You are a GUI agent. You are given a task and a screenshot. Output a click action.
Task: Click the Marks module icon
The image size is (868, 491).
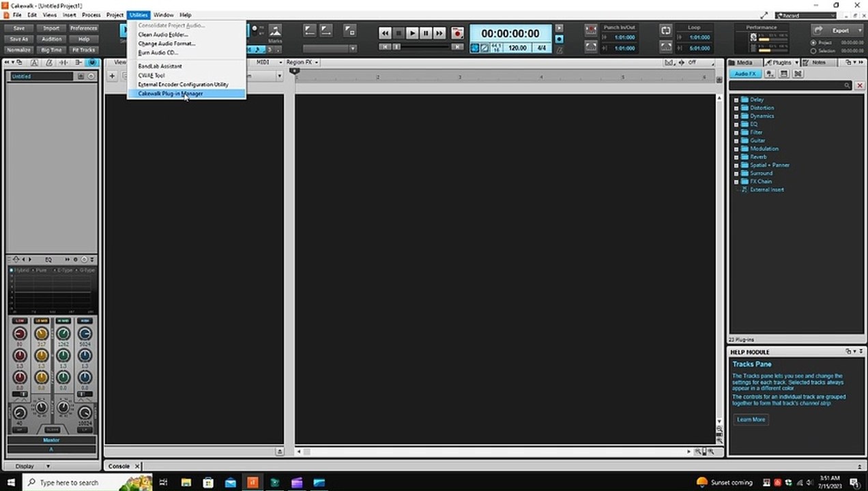(275, 31)
